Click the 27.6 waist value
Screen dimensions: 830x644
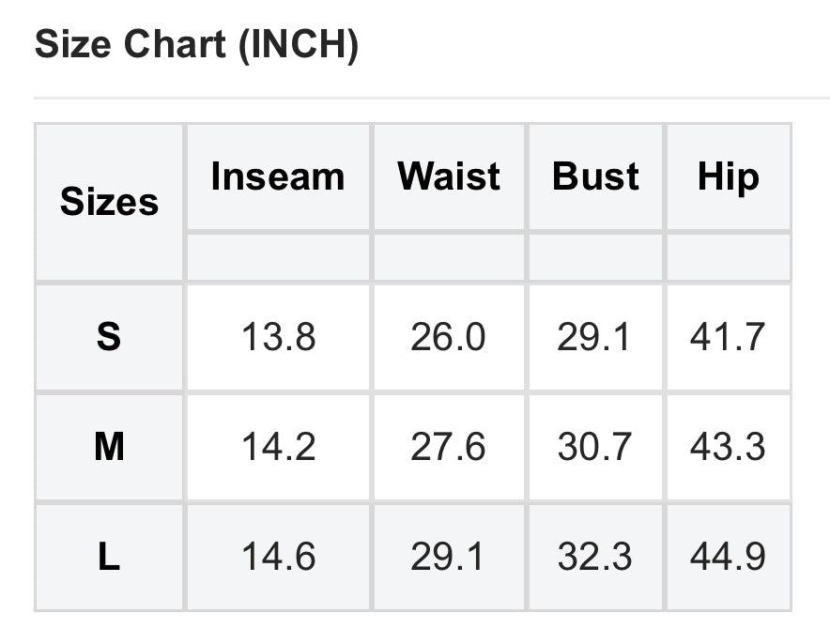448,447
